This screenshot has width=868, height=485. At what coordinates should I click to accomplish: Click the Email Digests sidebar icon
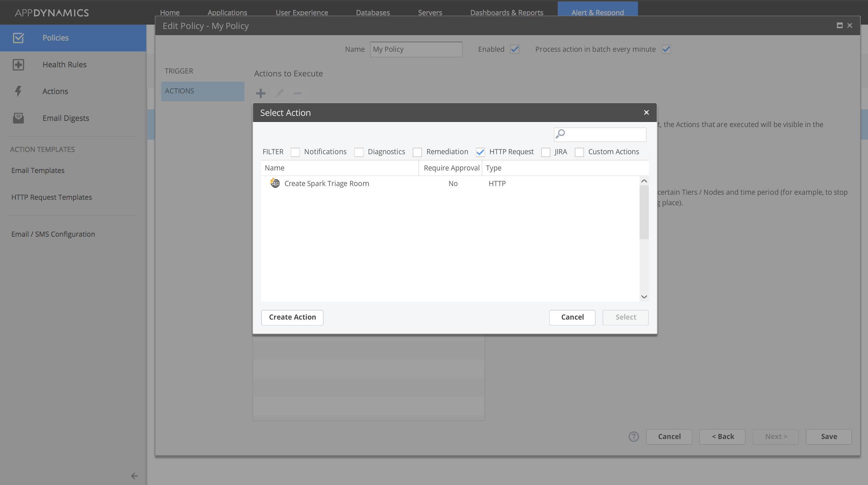click(18, 118)
